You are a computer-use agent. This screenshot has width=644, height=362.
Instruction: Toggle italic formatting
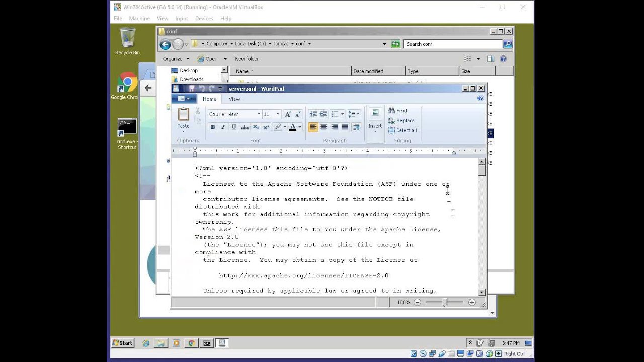click(223, 127)
